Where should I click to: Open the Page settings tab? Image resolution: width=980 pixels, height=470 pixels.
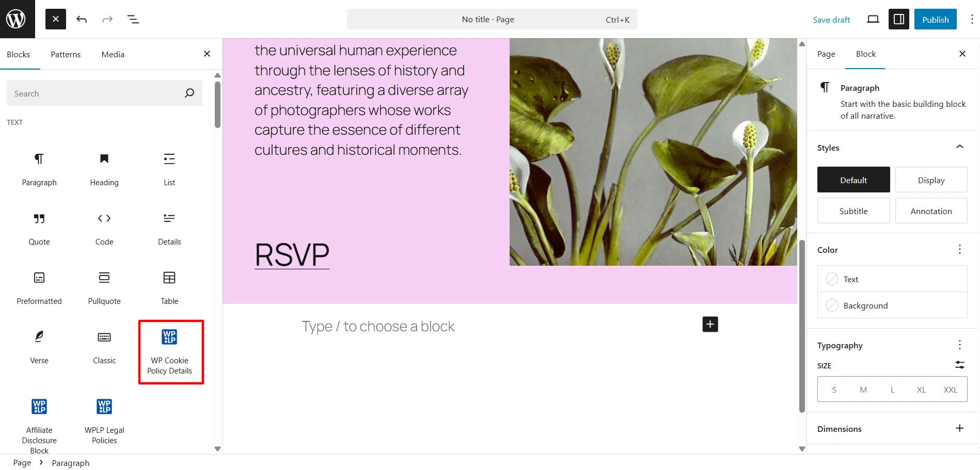point(826,54)
